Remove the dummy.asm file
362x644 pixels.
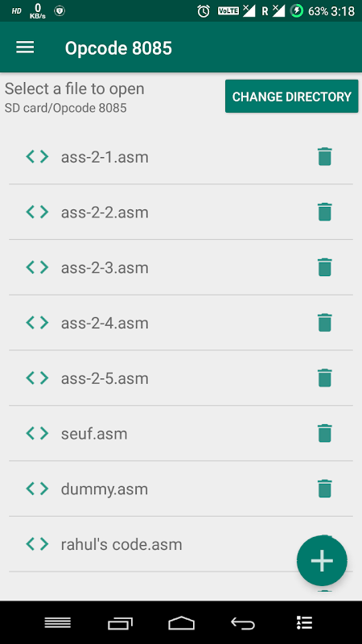click(324, 489)
